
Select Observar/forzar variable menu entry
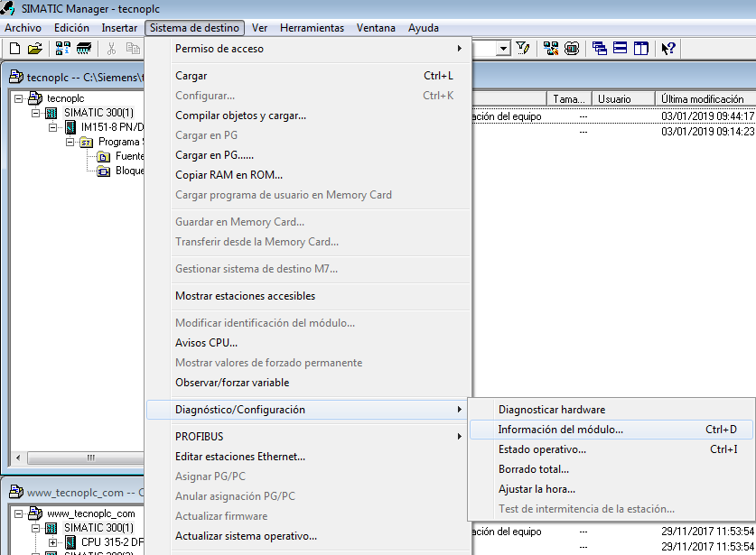point(309,383)
